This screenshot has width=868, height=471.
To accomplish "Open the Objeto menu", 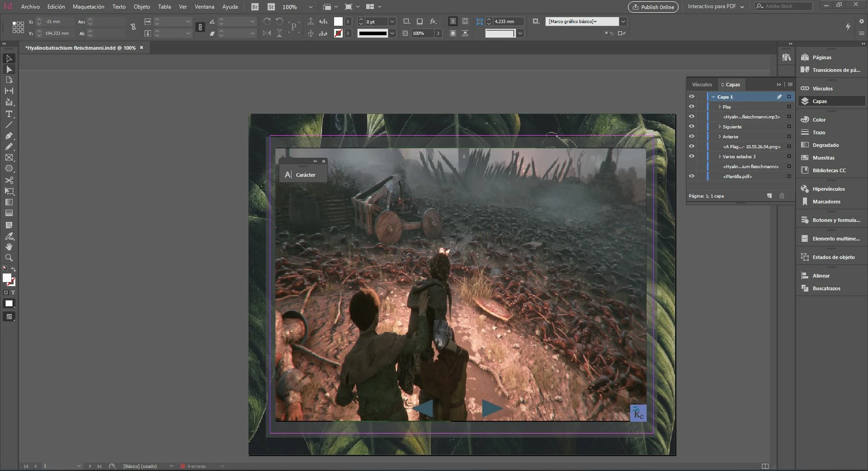I will (x=142, y=7).
